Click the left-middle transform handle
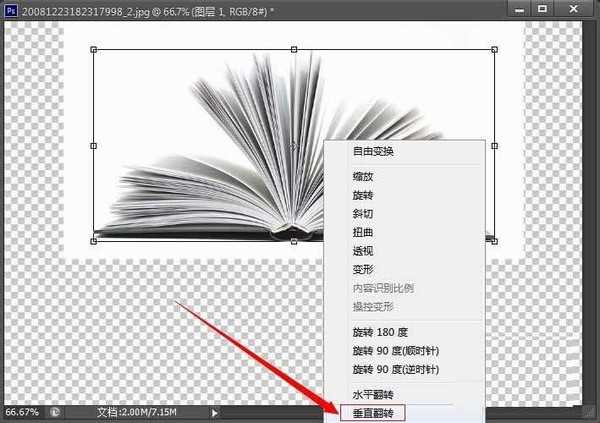Image resolution: width=600 pixels, height=423 pixels. 93,145
